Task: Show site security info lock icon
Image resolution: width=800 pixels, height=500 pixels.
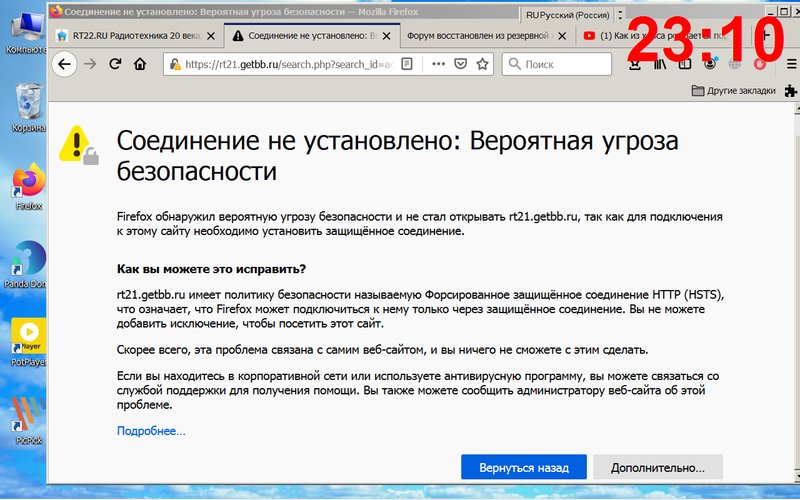Action: (x=175, y=64)
